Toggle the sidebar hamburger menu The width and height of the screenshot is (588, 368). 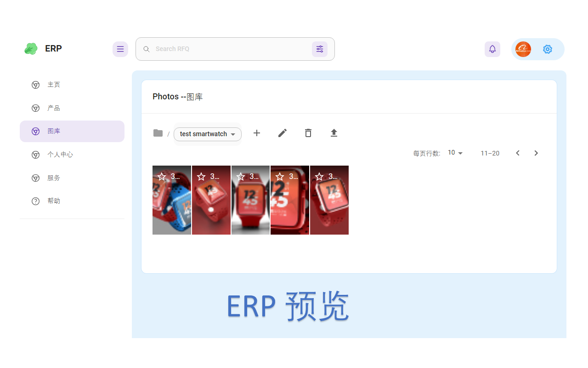pos(120,49)
